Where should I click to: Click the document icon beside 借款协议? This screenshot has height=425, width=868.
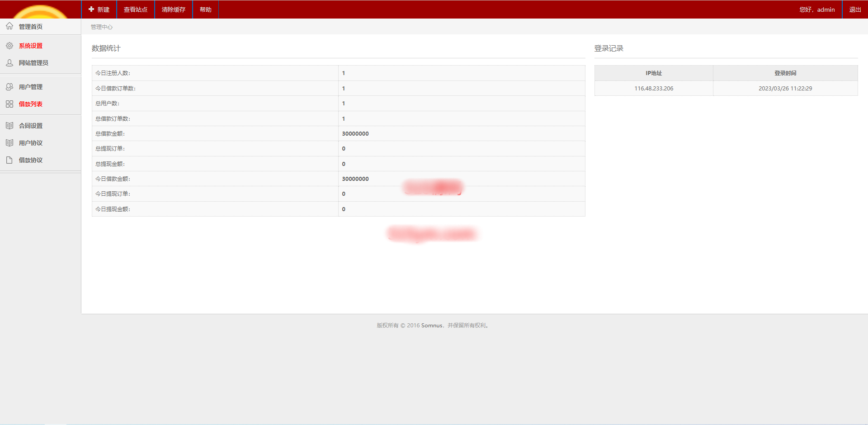(x=9, y=160)
